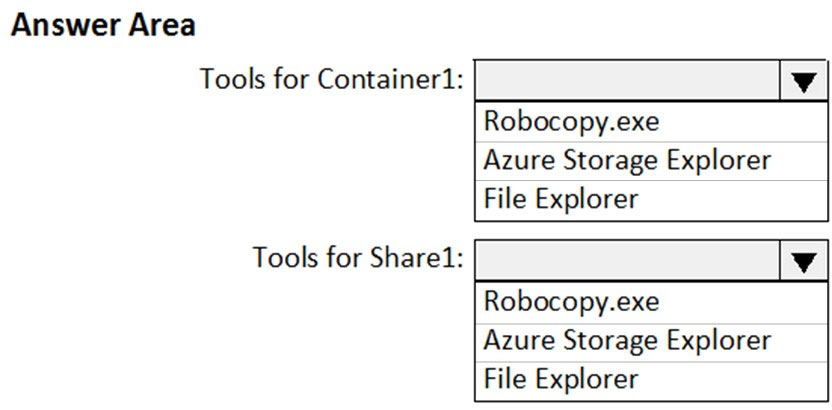
Task: Click the Answer Area heading
Action: click(103, 25)
